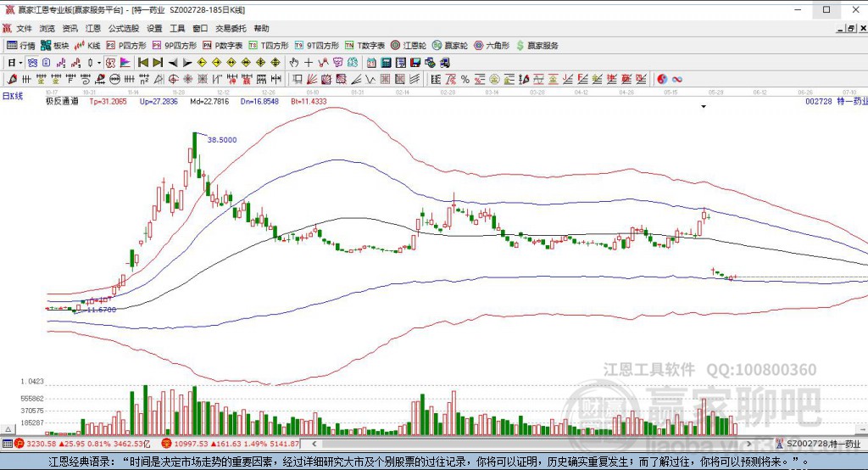The height and width of the screenshot is (470, 868).
Task: Click the 002728 特一药业 stock label
Action: [837, 102]
